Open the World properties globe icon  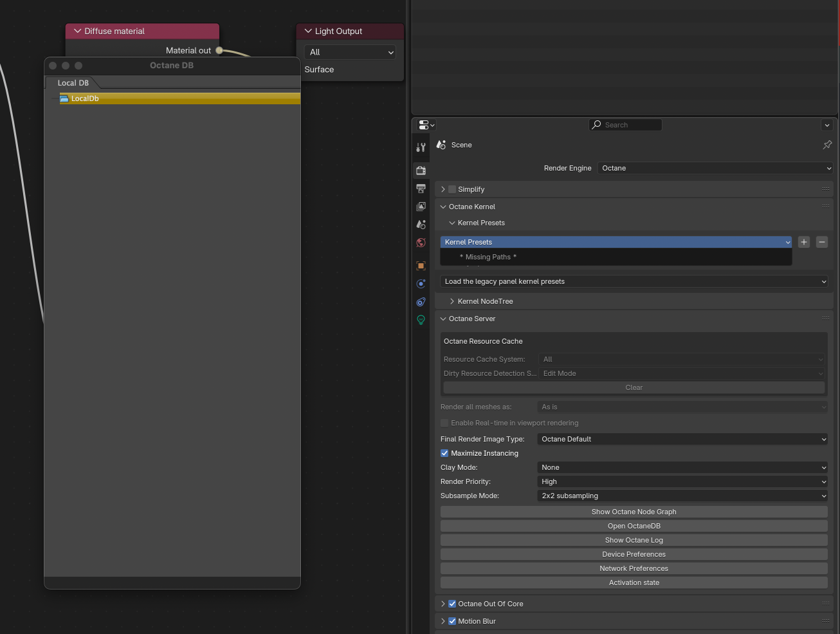pos(421,243)
